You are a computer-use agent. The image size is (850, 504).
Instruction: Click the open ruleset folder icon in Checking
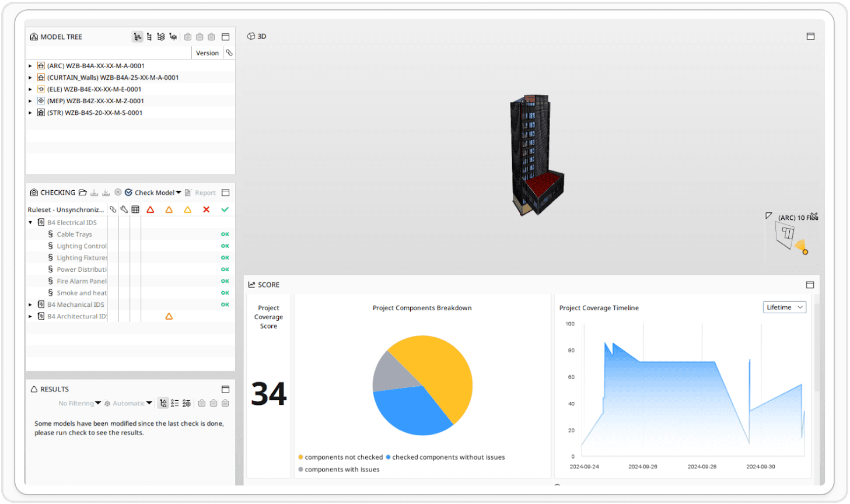(x=83, y=192)
